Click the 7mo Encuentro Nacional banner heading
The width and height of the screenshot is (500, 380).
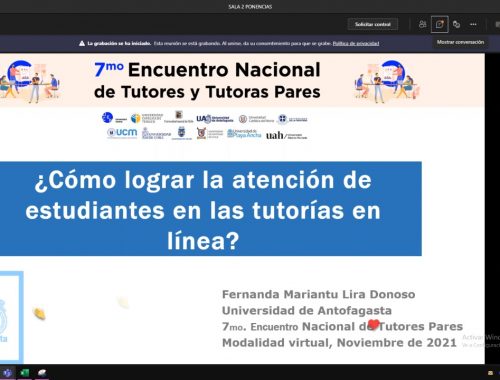207,80
